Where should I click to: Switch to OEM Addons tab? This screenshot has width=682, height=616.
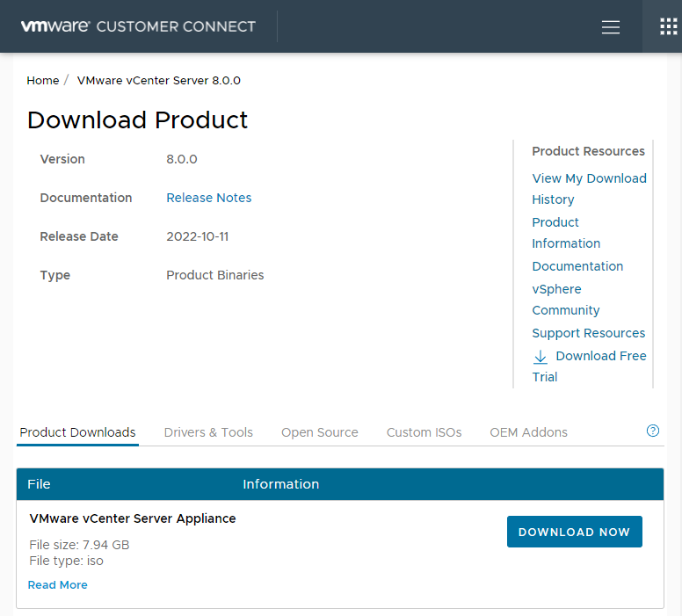(528, 432)
